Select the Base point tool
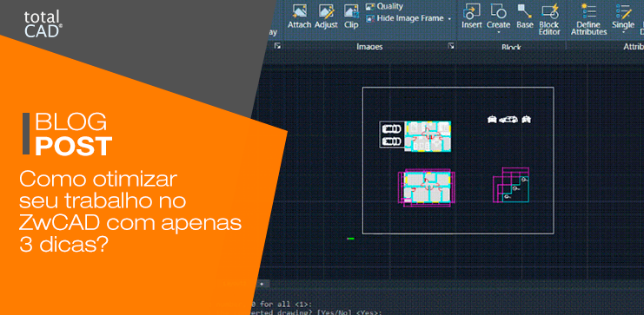 [524, 16]
